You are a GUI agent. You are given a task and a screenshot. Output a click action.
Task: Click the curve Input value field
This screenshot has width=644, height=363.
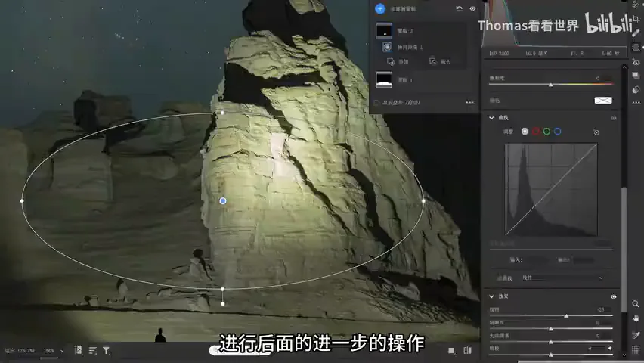tap(536, 260)
